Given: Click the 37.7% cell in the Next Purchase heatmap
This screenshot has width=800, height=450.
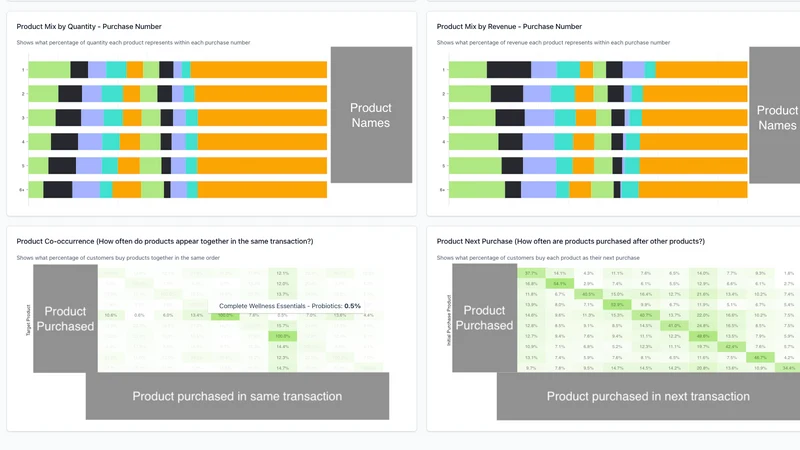Looking at the screenshot, I should tap(531, 273).
